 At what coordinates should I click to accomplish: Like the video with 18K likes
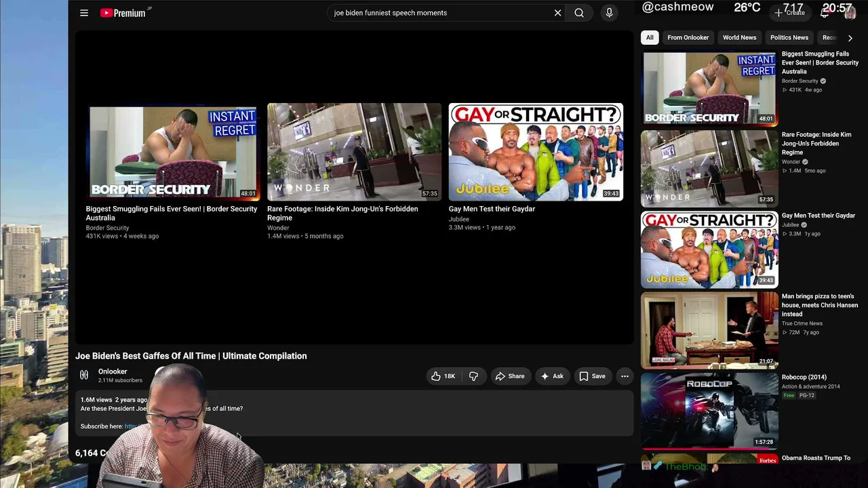click(443, 376)
